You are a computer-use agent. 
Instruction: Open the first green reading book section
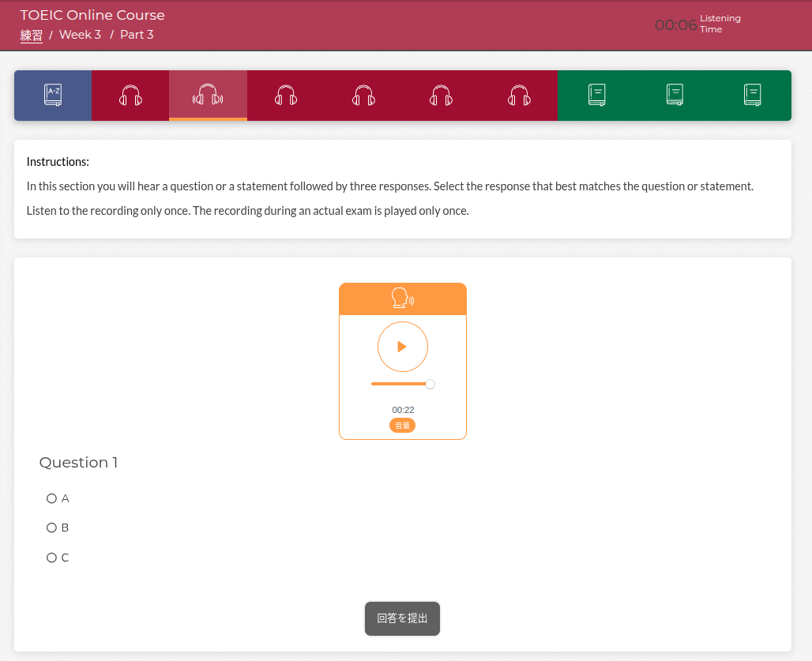(x=597, y=96)
